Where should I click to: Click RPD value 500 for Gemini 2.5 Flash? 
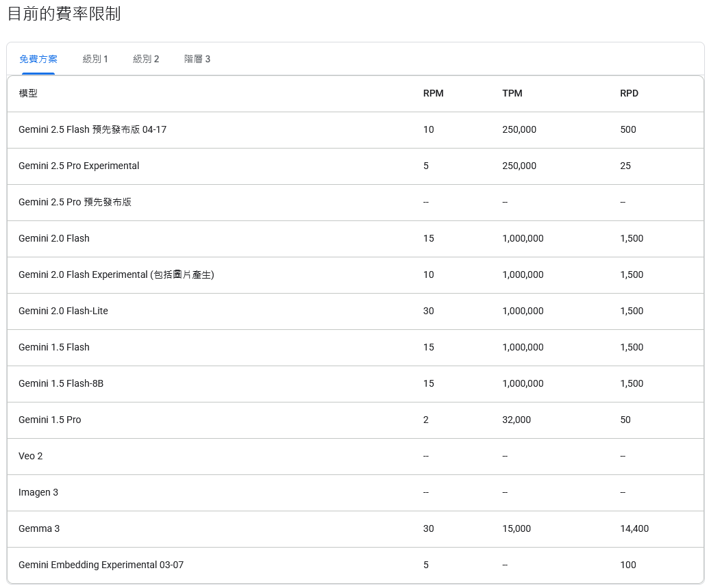pyautogui.click(x=628, y=129)
